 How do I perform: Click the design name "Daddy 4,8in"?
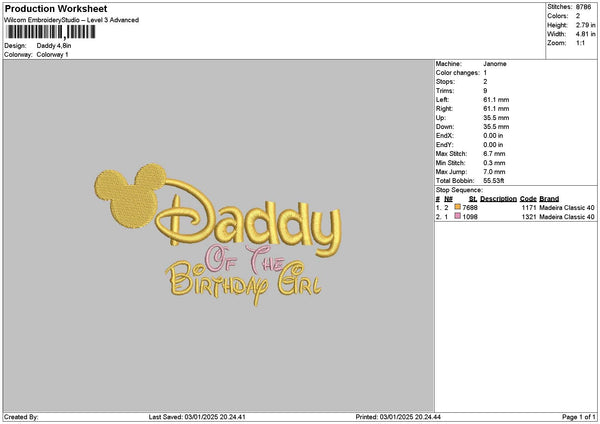[x=54, y=46]
